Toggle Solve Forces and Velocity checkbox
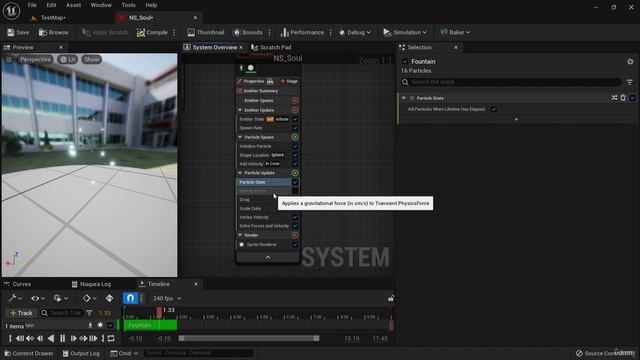The height and width of the screenshot is (360, 640). click(x=295, y=226)
